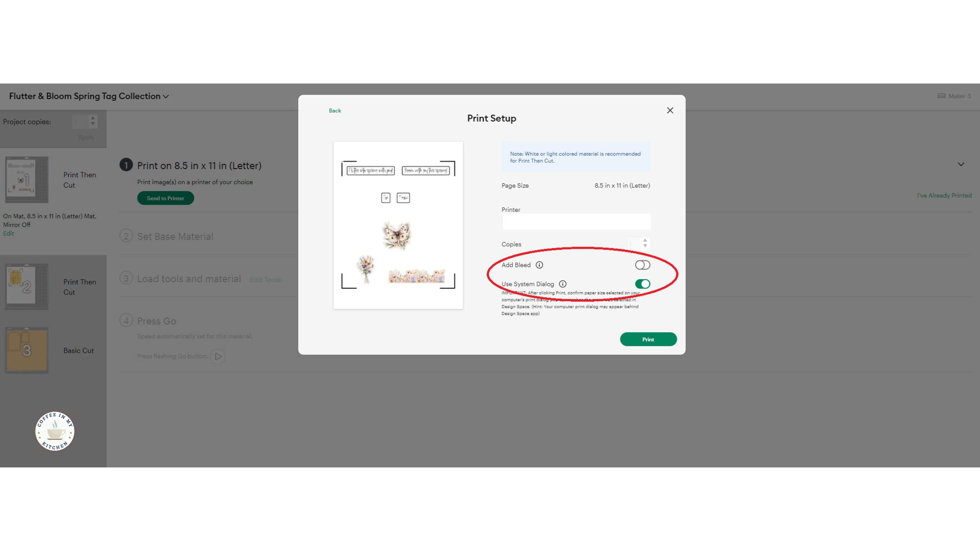Open project title dropdown chevron
The width and height of the screenshot is (980, 549).
tap(166, 96)
